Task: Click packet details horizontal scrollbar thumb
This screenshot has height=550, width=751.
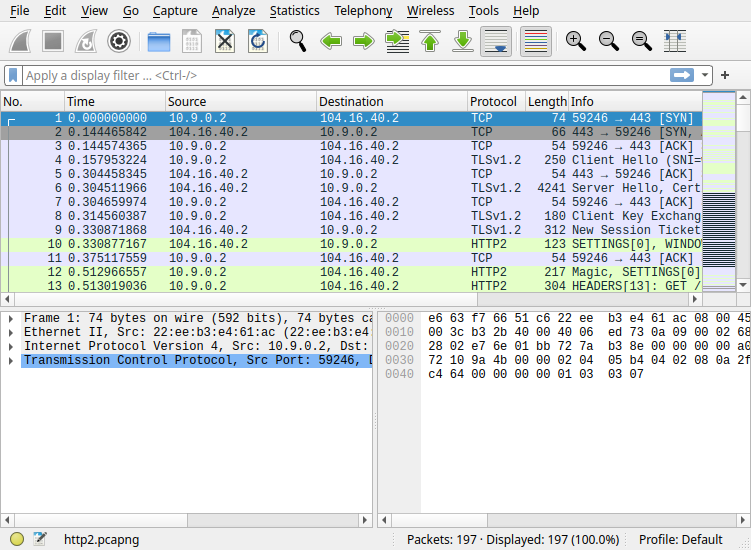Action: click(101, 520)
